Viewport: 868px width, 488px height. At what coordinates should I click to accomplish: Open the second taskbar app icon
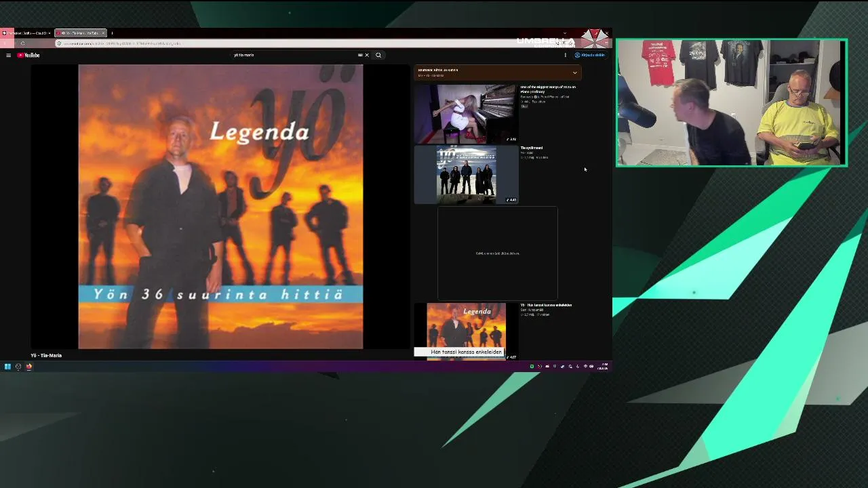[x=18, y=367]
